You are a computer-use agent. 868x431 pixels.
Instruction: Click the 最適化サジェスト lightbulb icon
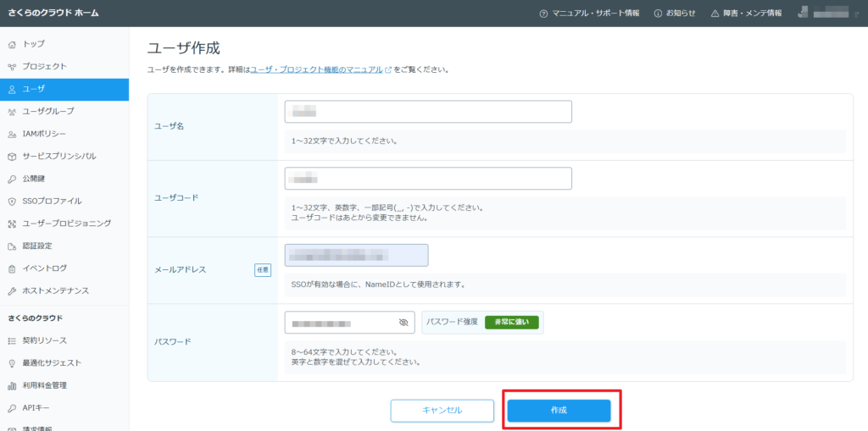pyautogui.click(x=12, y=362)
